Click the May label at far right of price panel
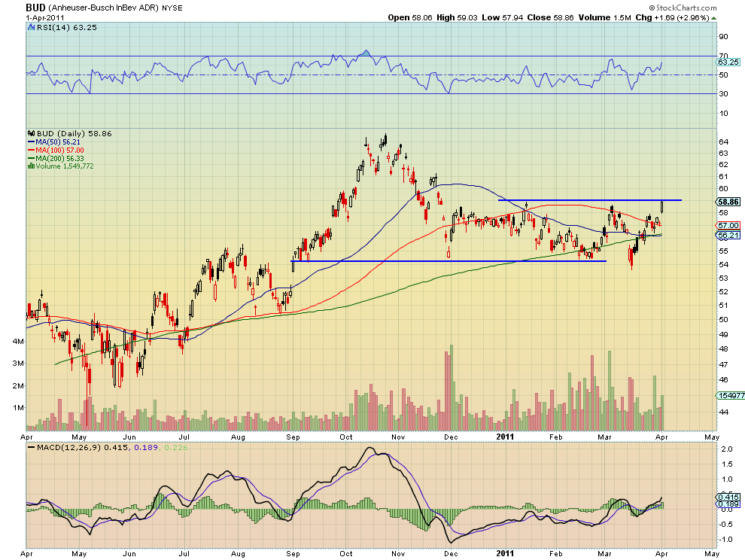 point(712,437)
